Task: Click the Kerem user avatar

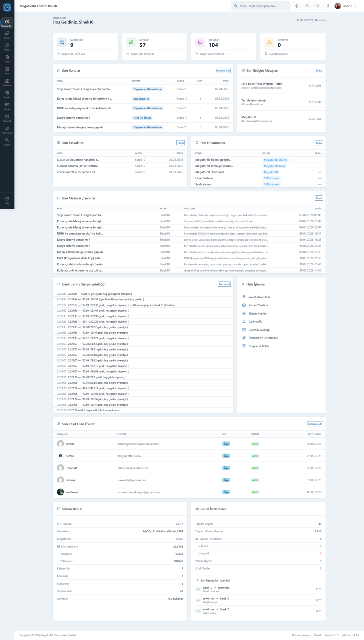Action: (60, 444)
